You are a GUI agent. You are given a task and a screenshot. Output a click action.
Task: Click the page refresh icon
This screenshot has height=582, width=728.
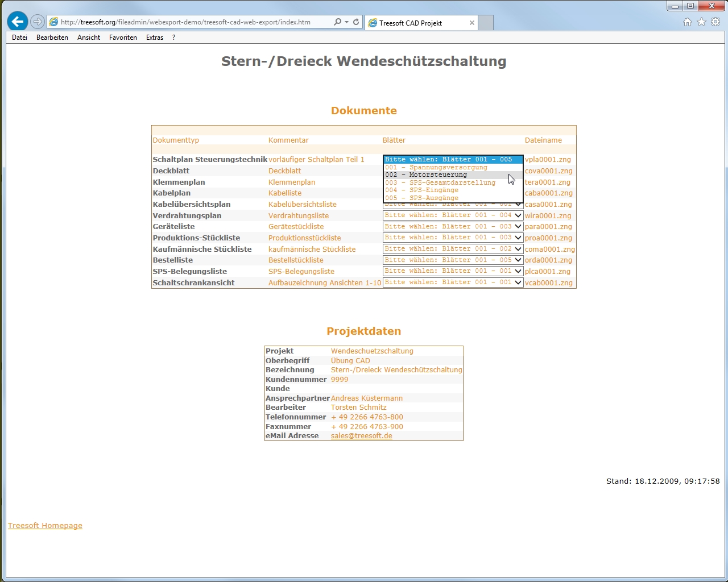[356, 22]
